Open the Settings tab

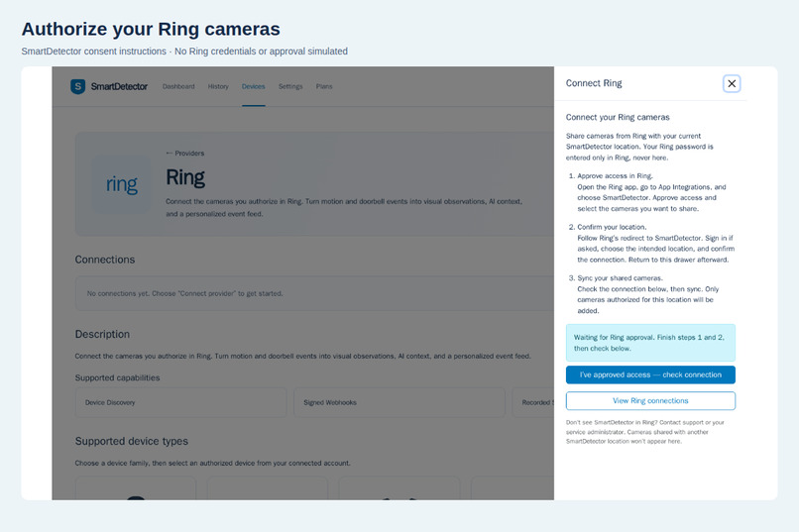(x=290, y=86)
